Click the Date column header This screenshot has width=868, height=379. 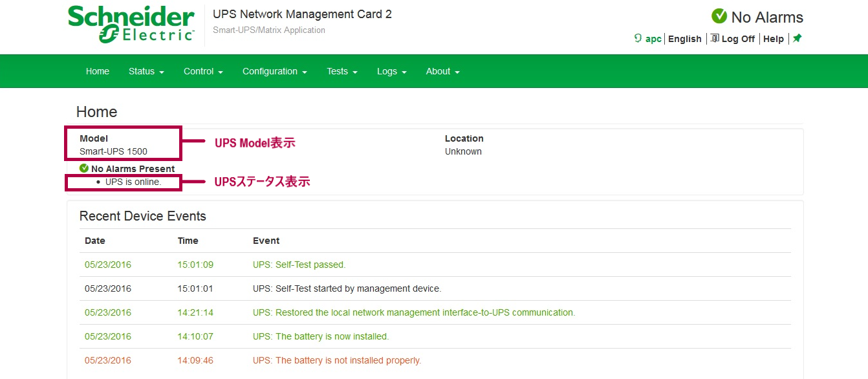point(95,241)
